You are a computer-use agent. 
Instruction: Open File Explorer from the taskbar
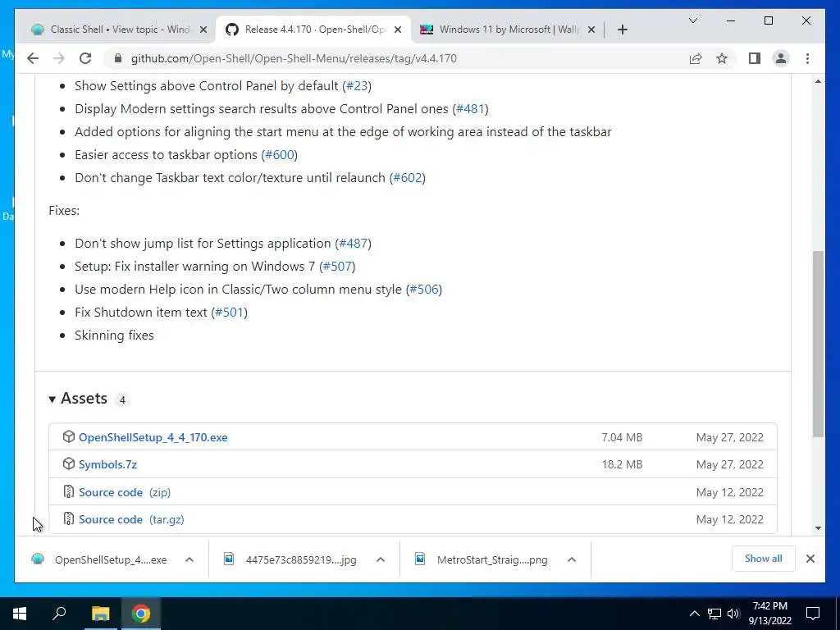click(100, 614)
